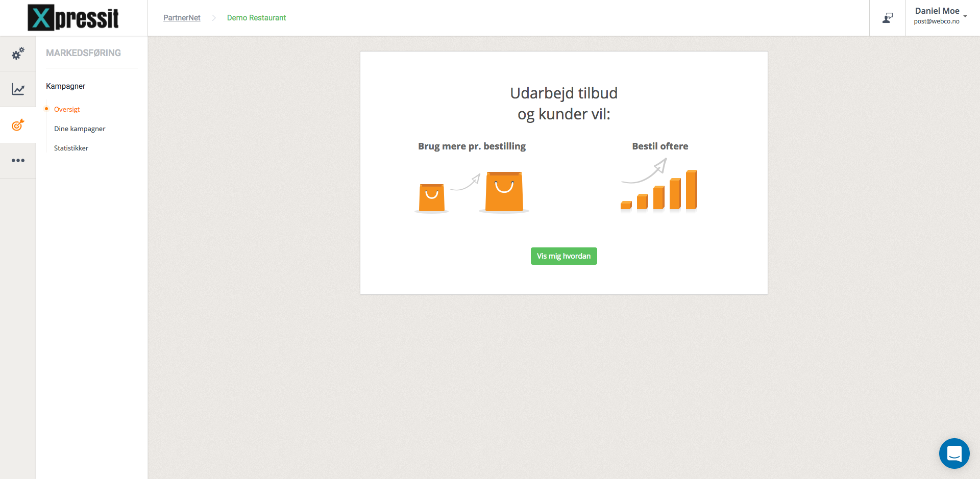
Task: Open the settings gears sidebar icon
Action: 18,54
